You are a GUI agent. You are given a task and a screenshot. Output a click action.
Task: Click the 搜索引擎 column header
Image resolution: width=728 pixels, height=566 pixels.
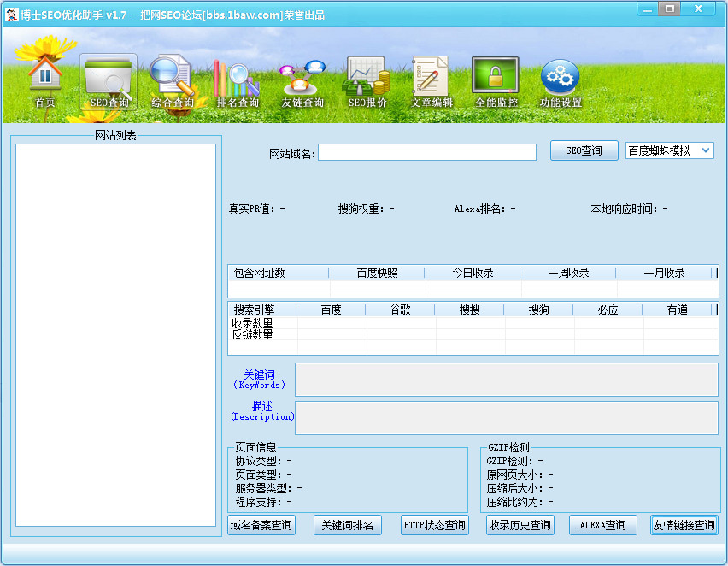[x=262, y=310]
